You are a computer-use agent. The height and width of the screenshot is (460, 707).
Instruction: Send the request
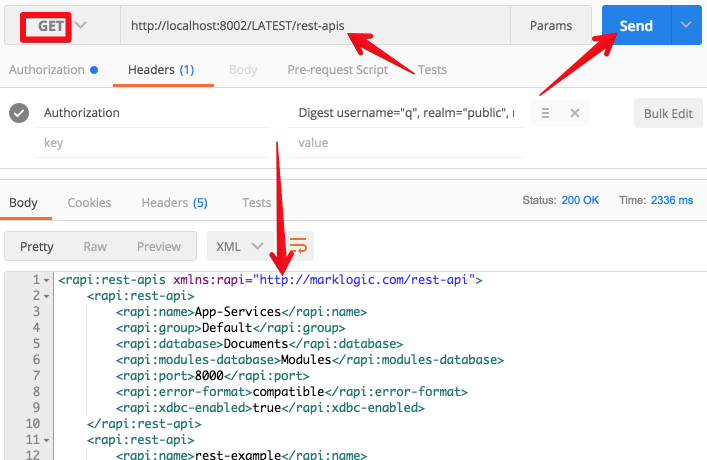(636, 26)
